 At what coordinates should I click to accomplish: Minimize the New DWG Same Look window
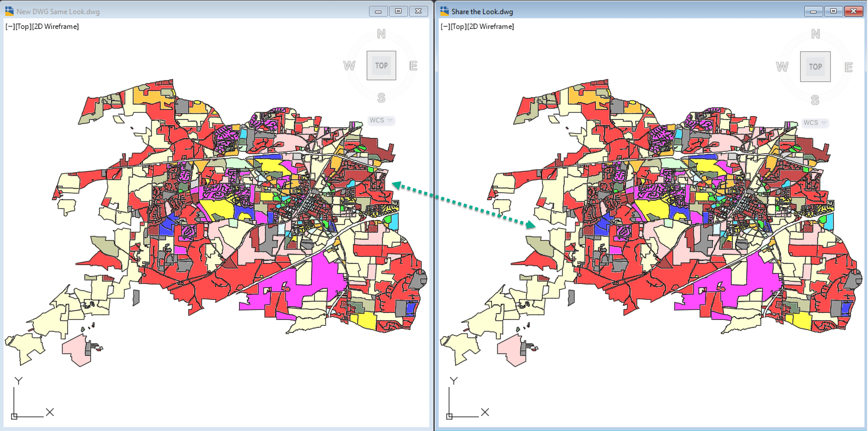(378, 12)
